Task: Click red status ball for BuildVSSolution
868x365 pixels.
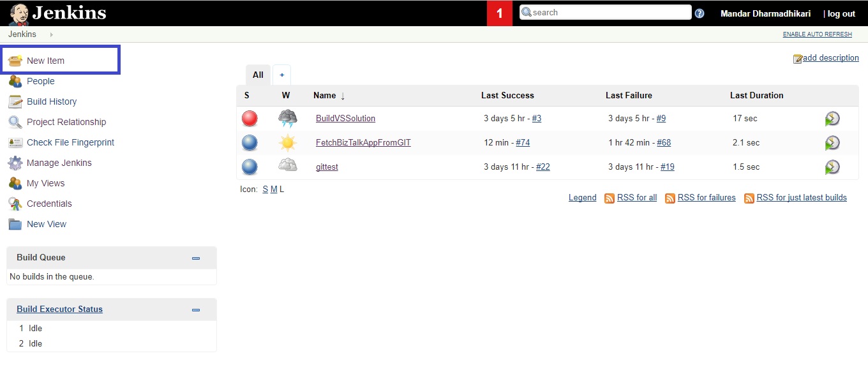Action: 250,119
